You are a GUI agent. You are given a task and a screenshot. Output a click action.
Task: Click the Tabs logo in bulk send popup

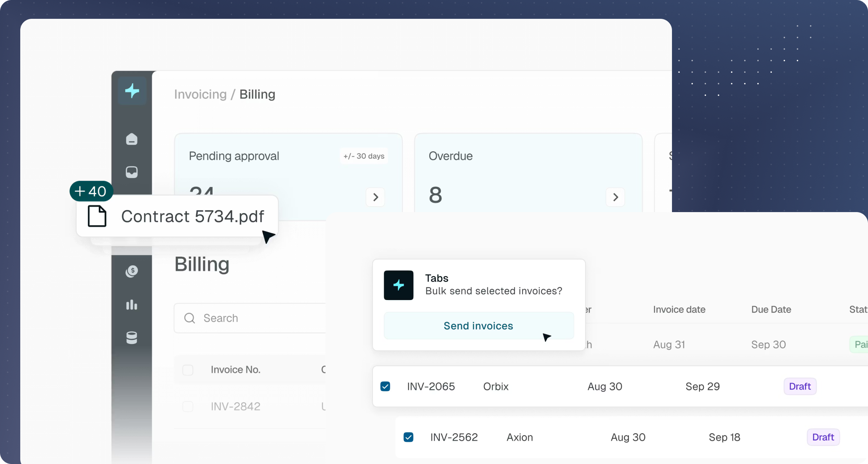399,285
